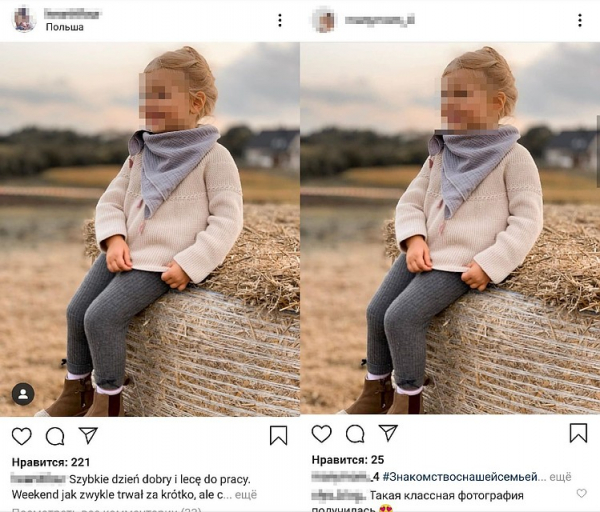Image resolution: width=600 pixels, height=512 pixels.
Task: Save the left post with the bookmark icon
Action: tap(278, 435)
